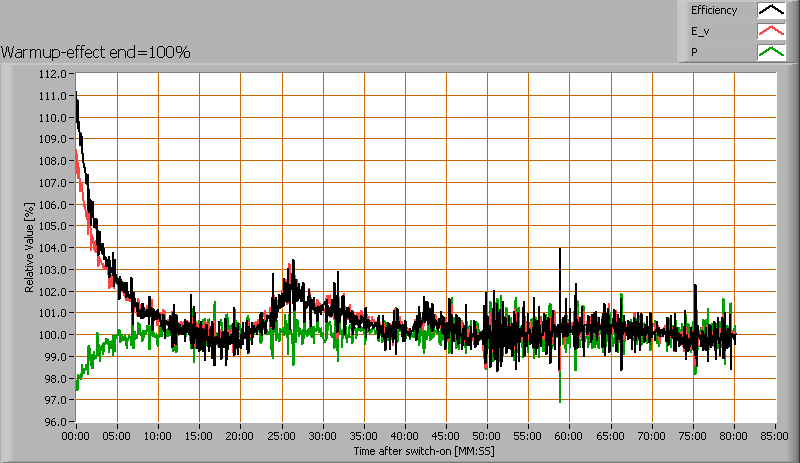The image size is (800, 463).
Task: Select the E_v legend label
Action: point(701,31)
